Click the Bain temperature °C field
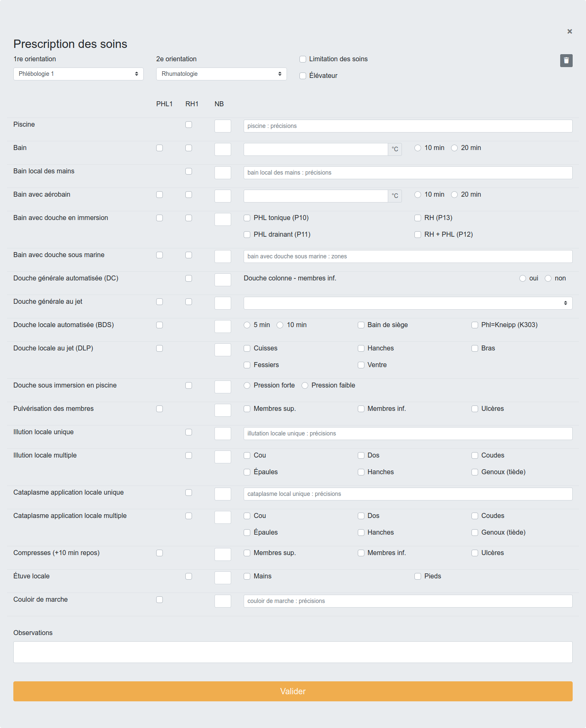The width and height of the screenshot is (586, 728). coord(316,149)
